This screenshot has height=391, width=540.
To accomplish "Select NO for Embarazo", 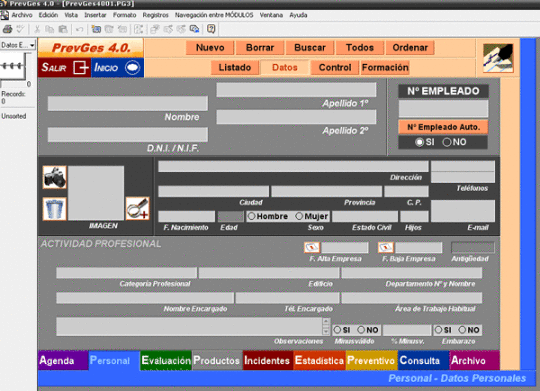I will point(462,330).
